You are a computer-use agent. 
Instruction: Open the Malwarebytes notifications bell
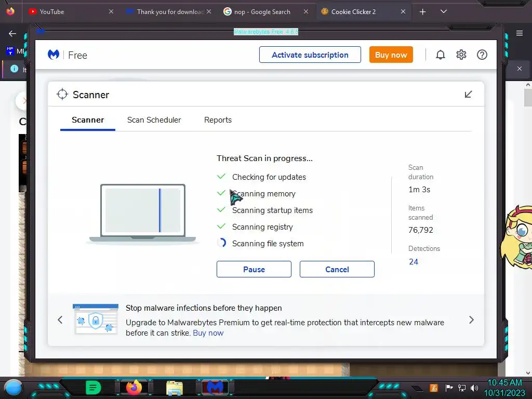440,55
